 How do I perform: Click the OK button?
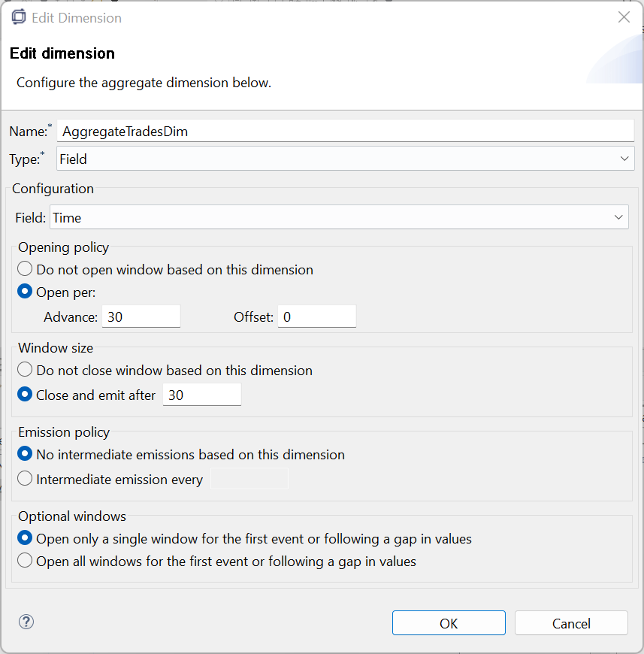(x=449, y=623)
